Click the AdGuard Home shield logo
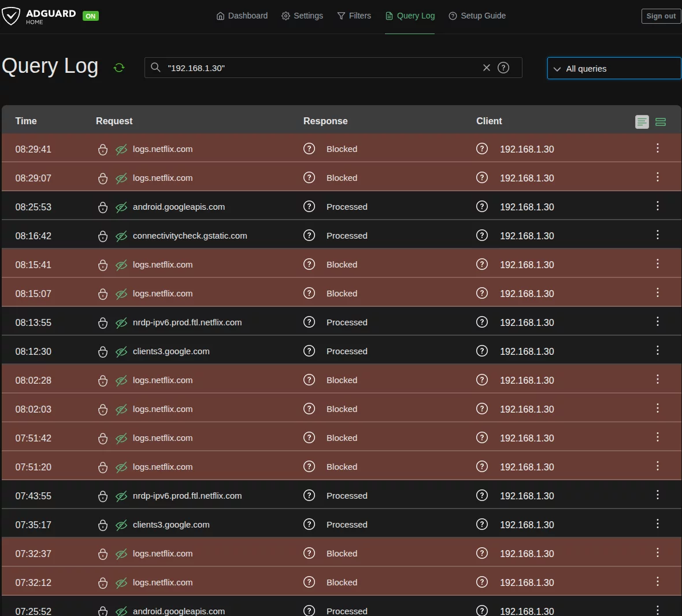682x616 pixels. pos(11,16)
